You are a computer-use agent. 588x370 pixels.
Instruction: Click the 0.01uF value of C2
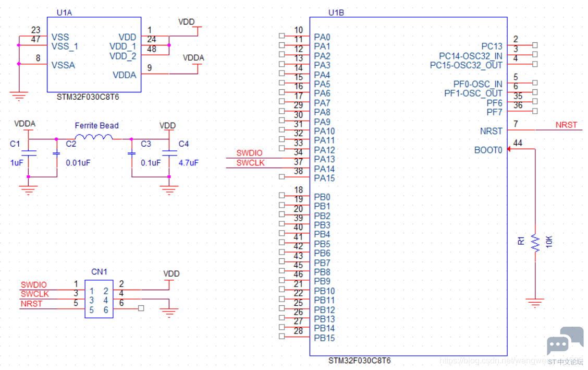coord(78,163)
